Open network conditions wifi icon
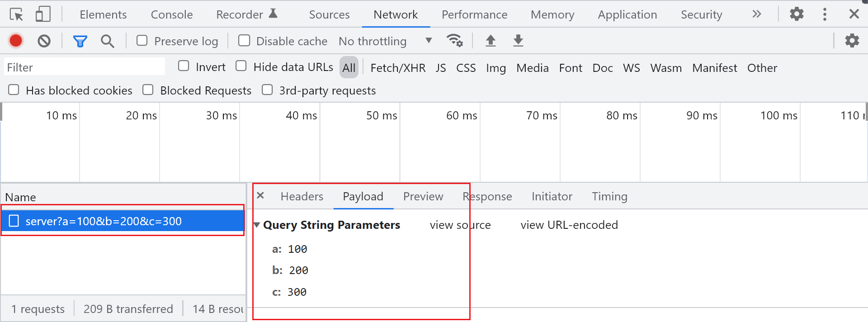Screen dimensions: 868x322 tap(454, 41)
